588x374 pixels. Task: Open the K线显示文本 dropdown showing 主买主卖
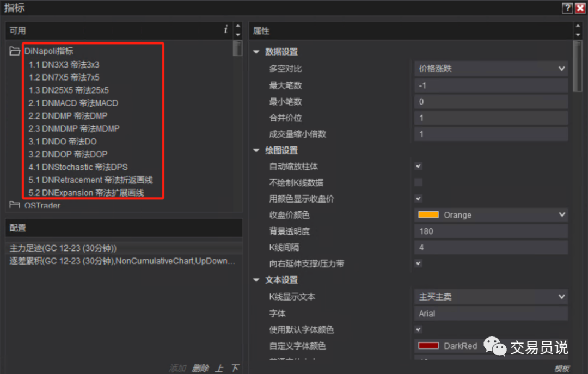[x=490, y=296]
